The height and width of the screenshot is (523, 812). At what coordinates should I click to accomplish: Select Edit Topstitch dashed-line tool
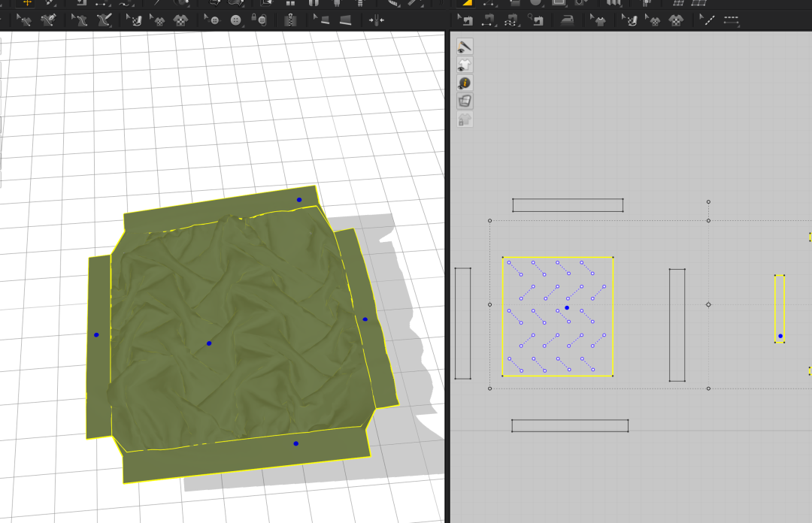click(707, 20)
